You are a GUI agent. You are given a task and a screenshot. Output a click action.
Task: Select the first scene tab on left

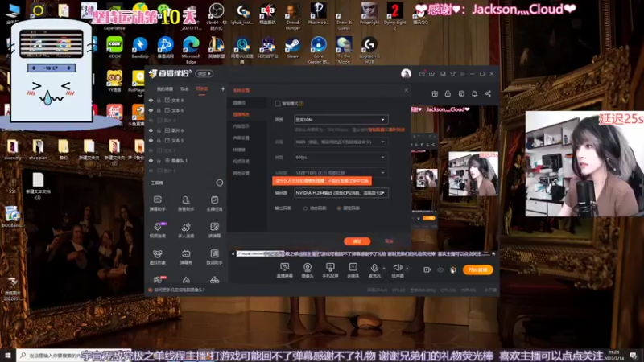tap(165, 89)
